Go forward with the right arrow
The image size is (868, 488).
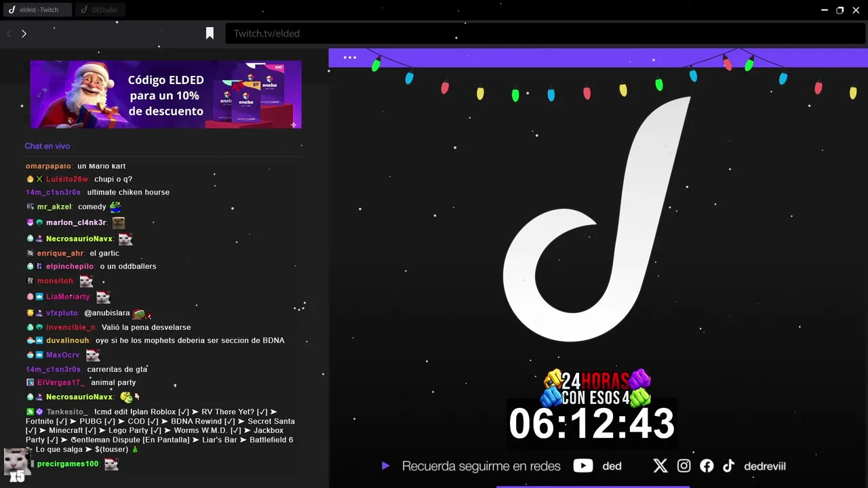pos(24,33)
